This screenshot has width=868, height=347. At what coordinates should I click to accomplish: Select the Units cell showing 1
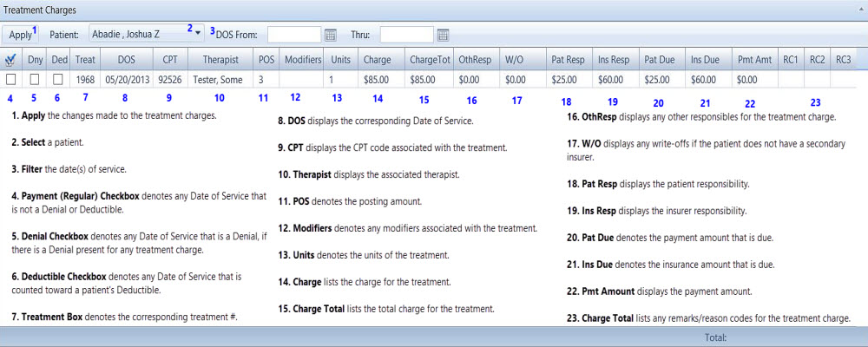pos(341,80)
